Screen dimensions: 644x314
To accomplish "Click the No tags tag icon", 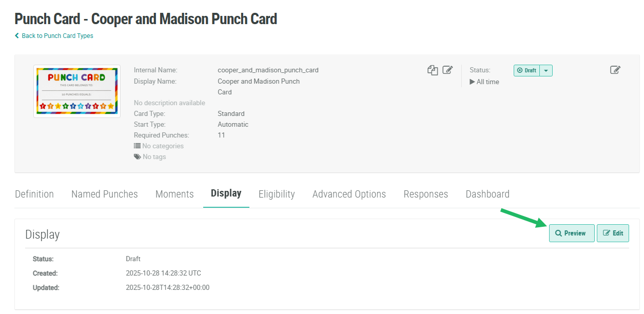I will click(x=137, y=157).
